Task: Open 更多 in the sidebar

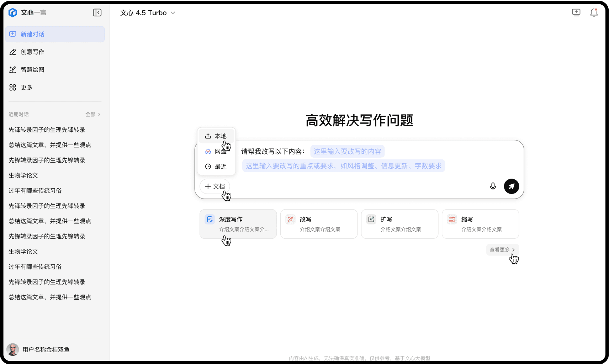Action: [x=55, y=88]
